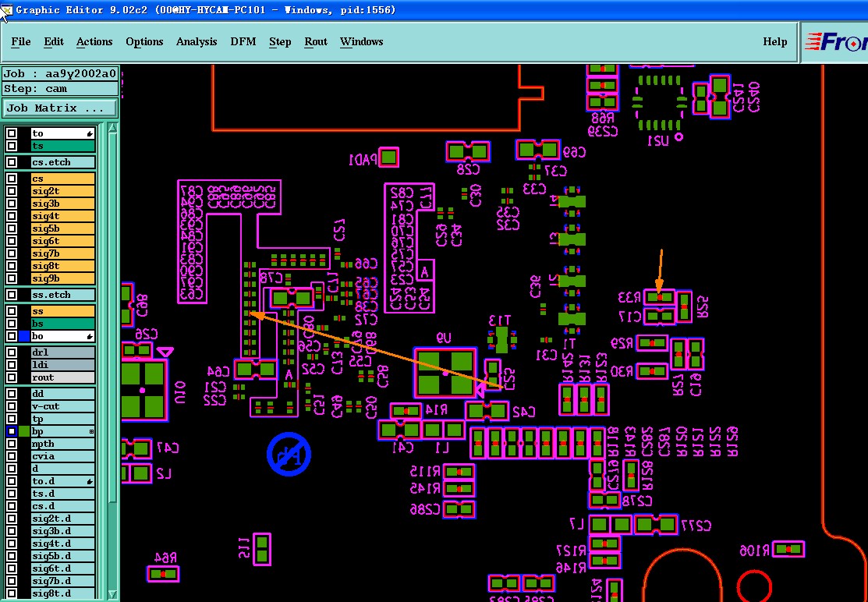The height and width of the screenshot is (602, 868).
Task: Tick the checkbox for the cs.etch layer
Action: [x=11, y=163]
